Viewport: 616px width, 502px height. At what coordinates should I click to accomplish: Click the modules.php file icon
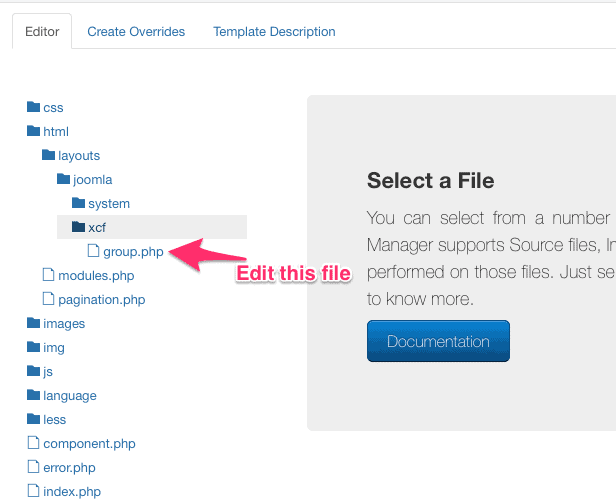click(x=49, y=276)
